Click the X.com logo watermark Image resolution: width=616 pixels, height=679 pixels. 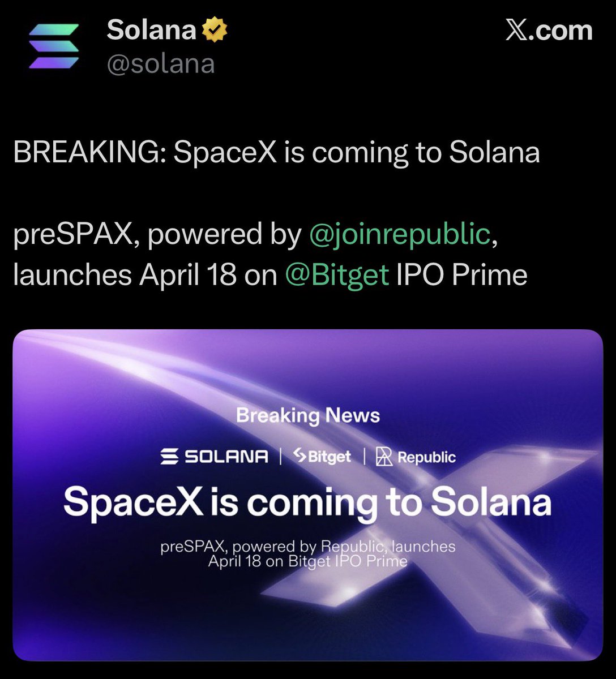549,31
